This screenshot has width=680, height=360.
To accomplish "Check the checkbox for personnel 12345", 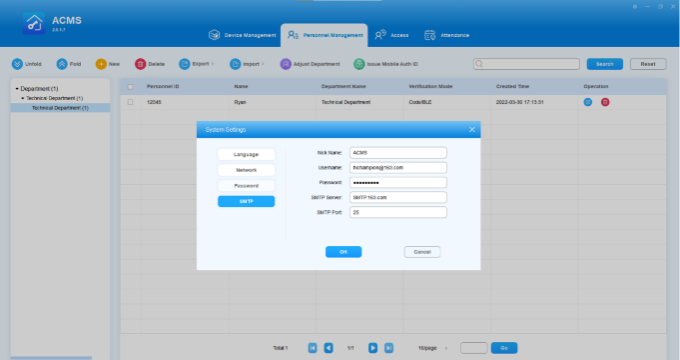I will click(x=130, y=102).
